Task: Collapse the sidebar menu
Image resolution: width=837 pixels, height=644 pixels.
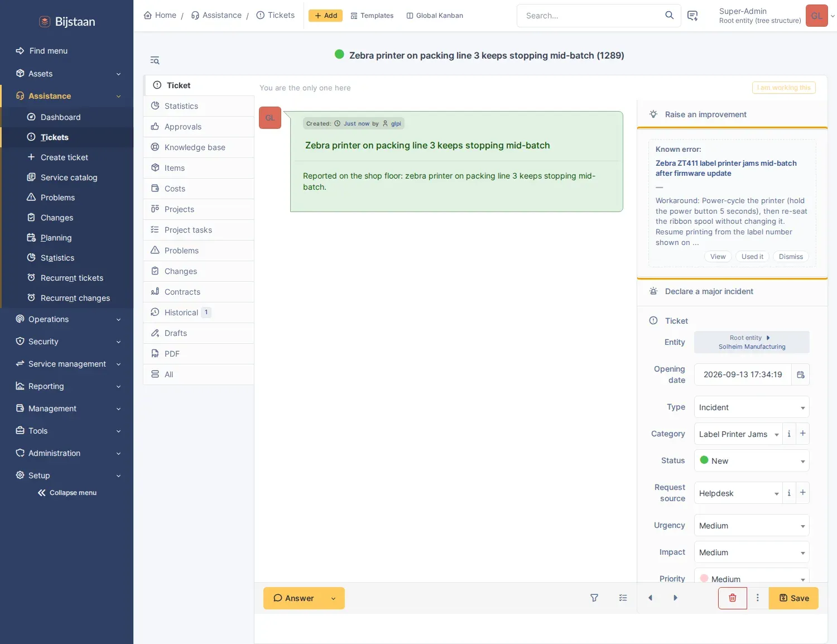Action: pyautogui.click(x=67, y=493)
